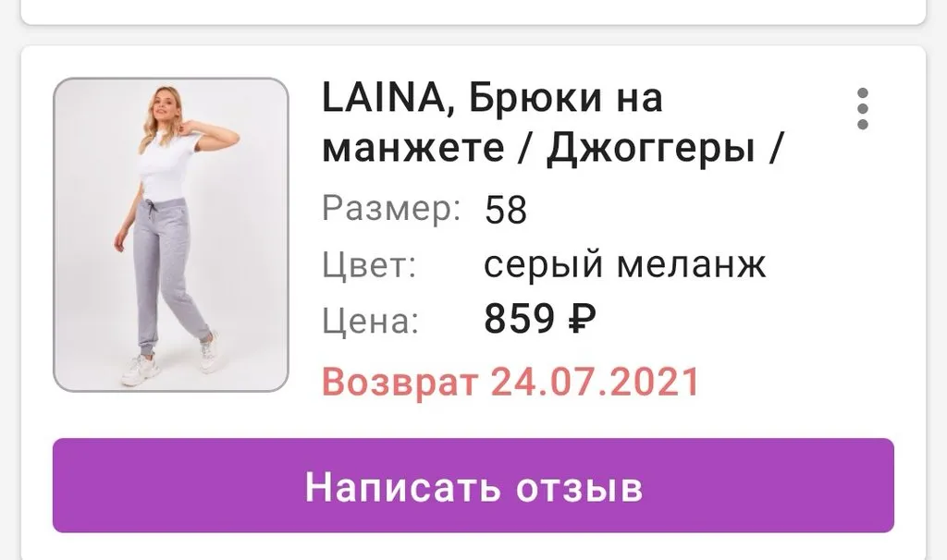Image resolution: width=947 pixels, height=560 pixels.
Task: Click the return date 24.07.2021
Action: click(x=595, y=382)
